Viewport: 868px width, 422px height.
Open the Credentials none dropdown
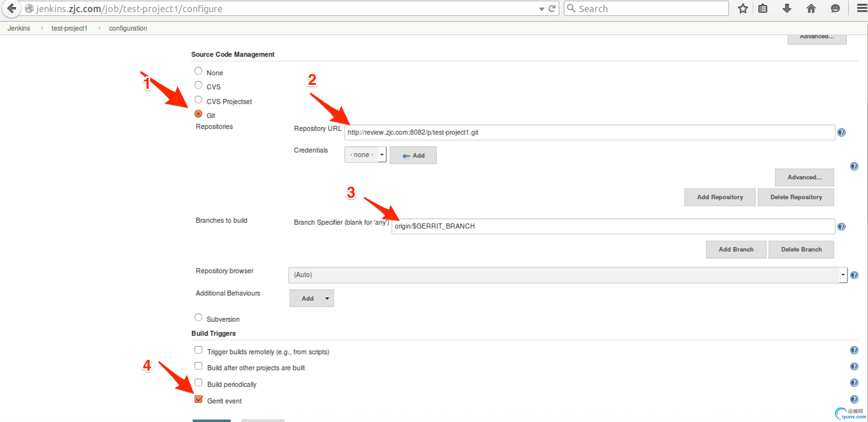365,155
